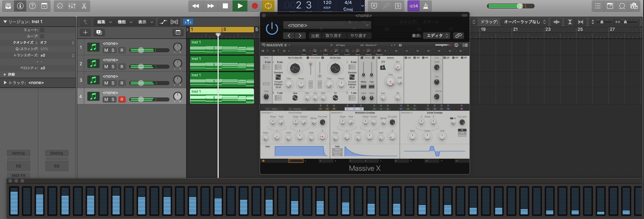Open the 機能 (Functions) menu
This screenshot has height=219, width=644.
pyautogui.click(x=125, y=22)
